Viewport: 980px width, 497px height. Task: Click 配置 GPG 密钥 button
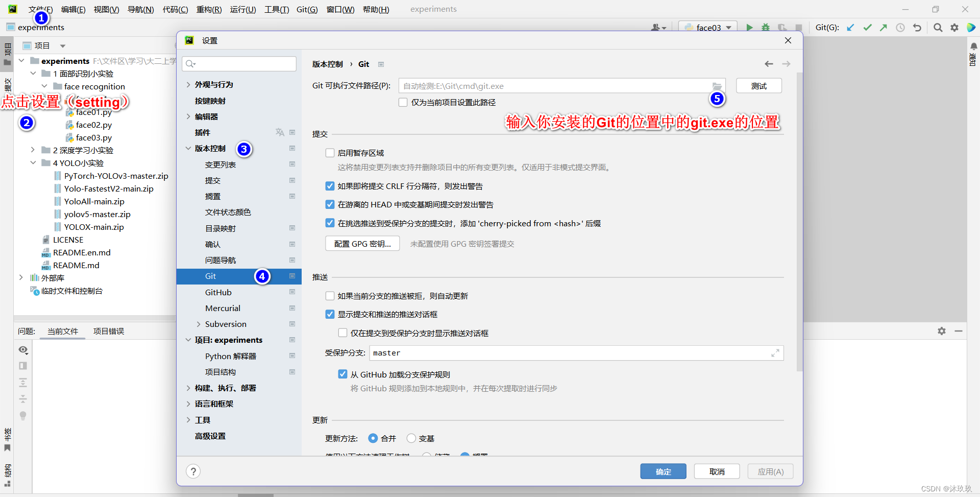pyautogui.click(x=362, y=244)
